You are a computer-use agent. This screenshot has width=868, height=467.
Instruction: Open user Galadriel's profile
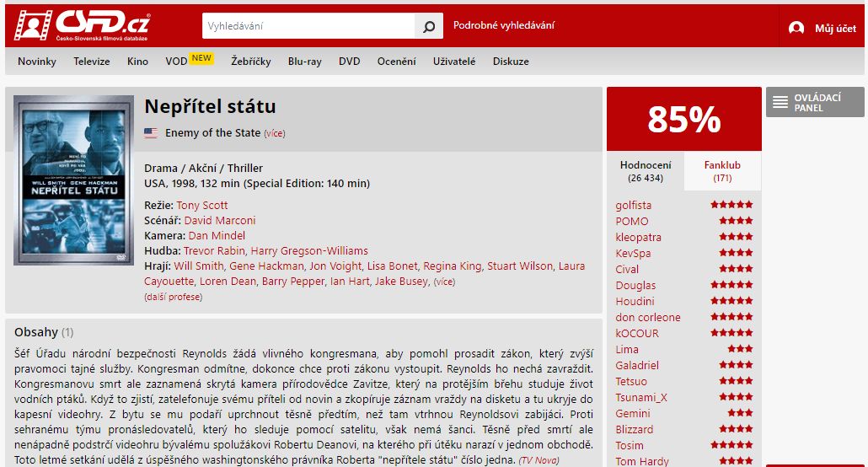pyautogui.click(x=637, y=366)
